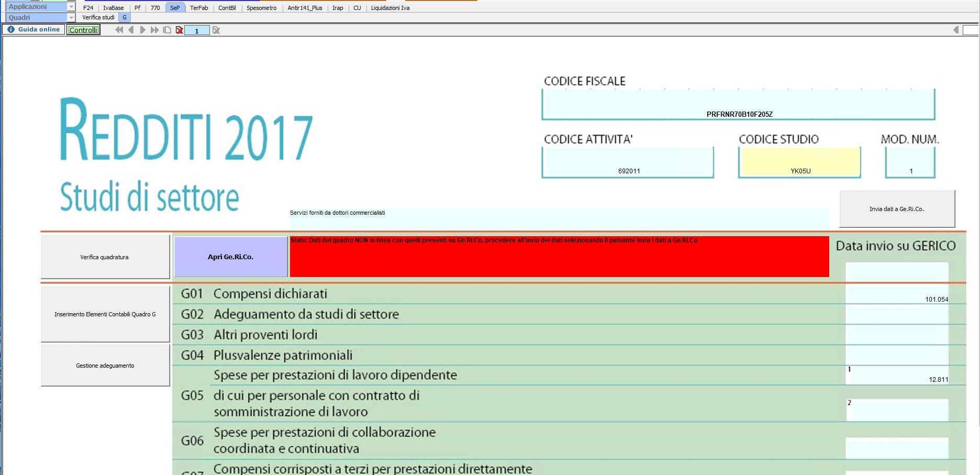
Task: Open Gestione adeguamento
Action: pyautogui.click(x=105, y=366)
